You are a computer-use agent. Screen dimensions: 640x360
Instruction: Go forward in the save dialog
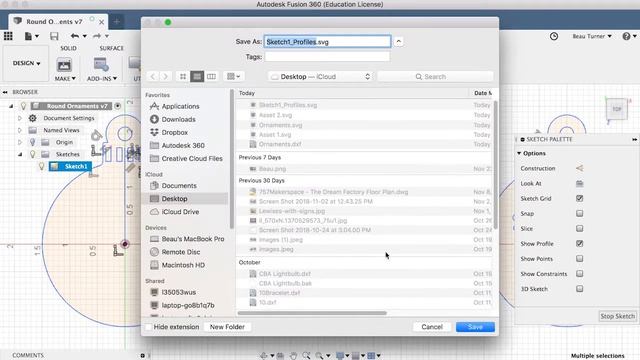pyautogui.click(x=165, y=76)
